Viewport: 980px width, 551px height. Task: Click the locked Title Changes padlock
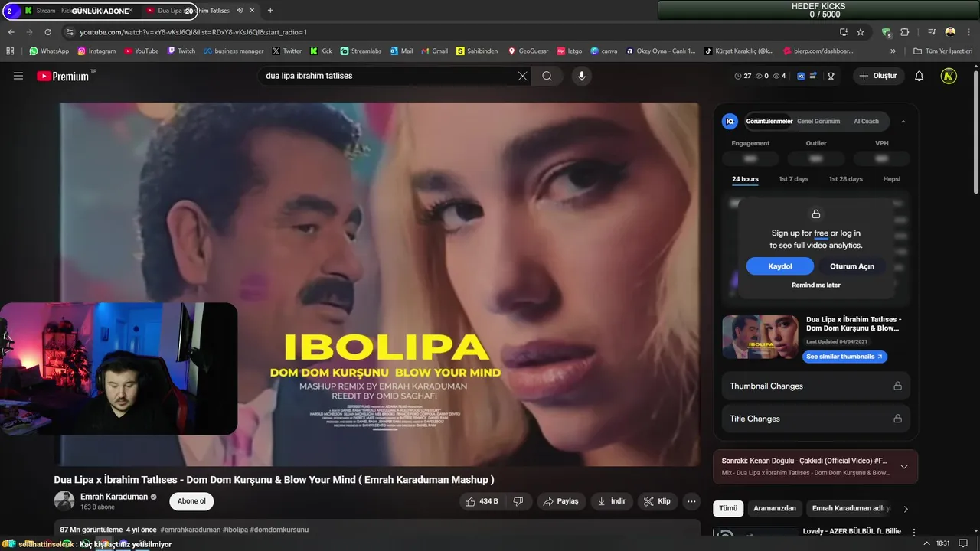coord(897,419)
